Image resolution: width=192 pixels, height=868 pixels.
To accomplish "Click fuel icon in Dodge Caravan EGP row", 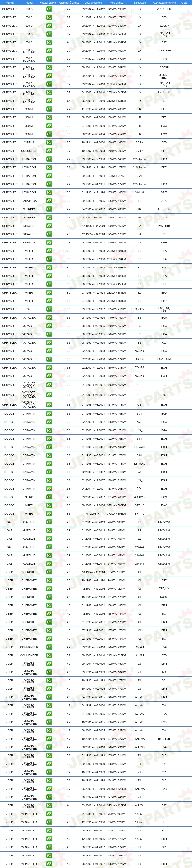I will (49, 414).
